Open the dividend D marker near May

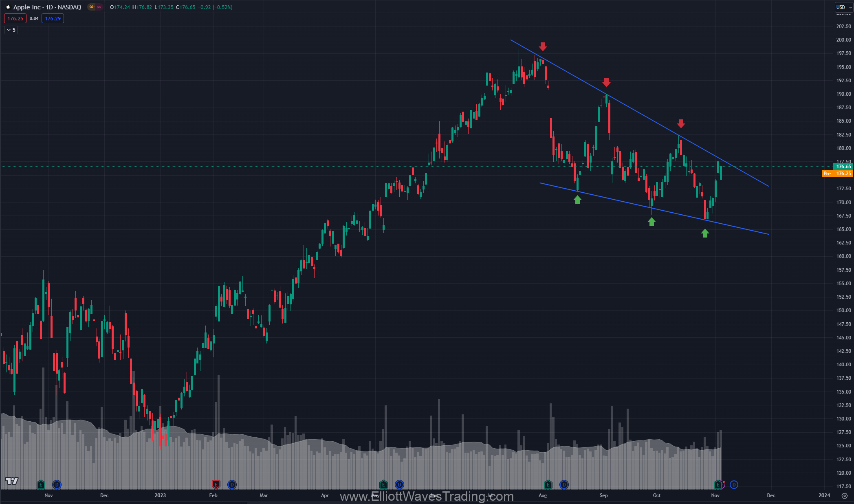pyautogui.click(x=399, y=484)
